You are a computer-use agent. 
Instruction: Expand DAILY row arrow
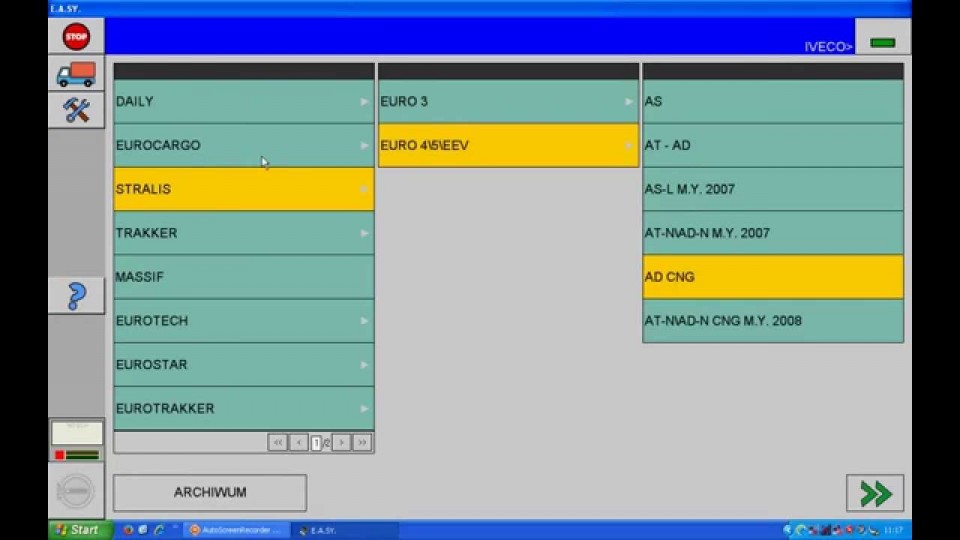pyautogui.click(x=364, y=102)
